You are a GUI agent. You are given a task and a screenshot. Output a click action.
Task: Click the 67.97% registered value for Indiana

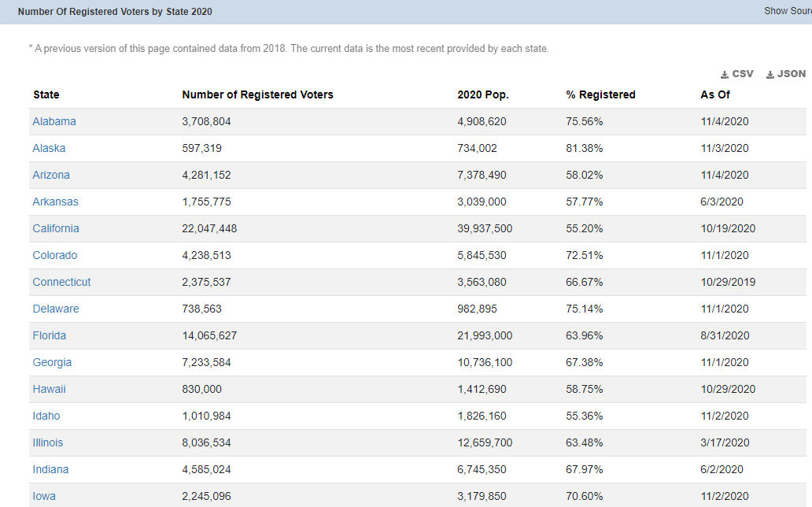click(x=584, y=470)
